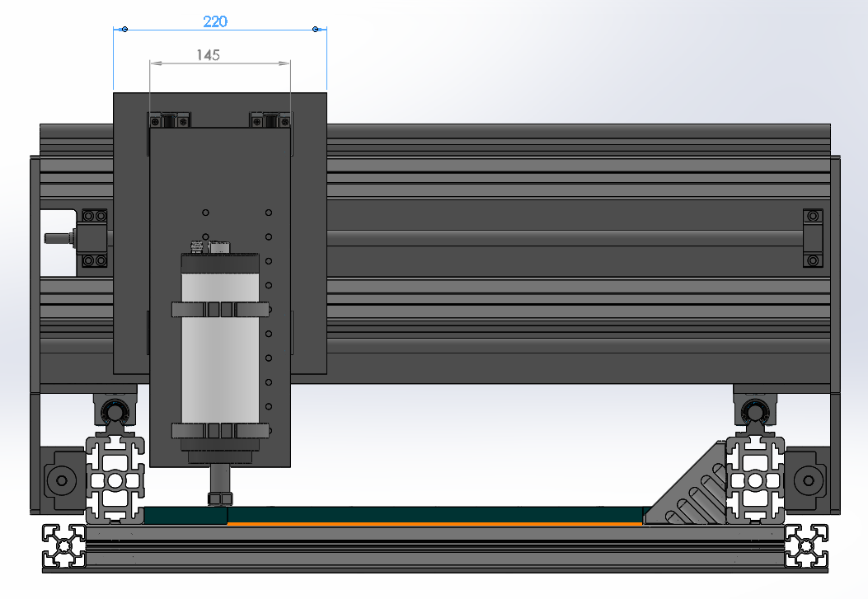Click the bottom-left square extrusion end
This screenshot has height=599, width=868.
pyautogui.click(x=63, y=545)
